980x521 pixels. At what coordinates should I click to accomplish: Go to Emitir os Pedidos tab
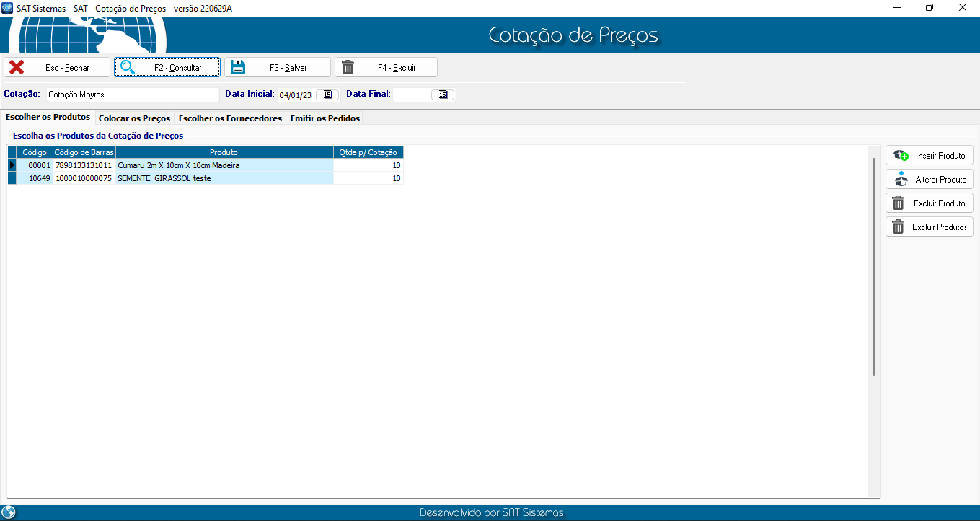click(x=325, y=118)
